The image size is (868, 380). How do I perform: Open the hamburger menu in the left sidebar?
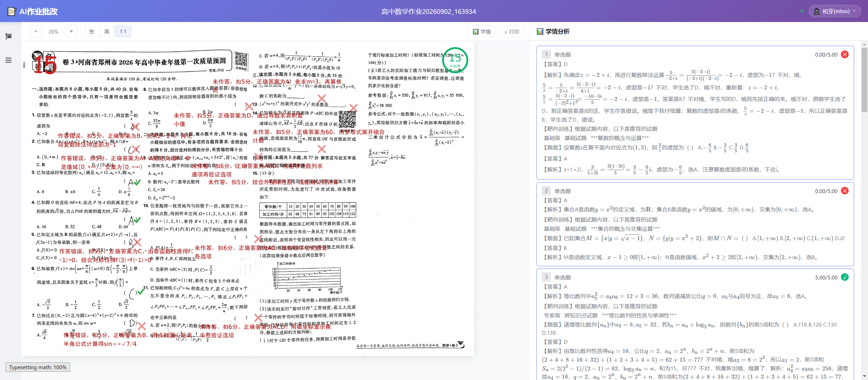click(x=9, y=60)
